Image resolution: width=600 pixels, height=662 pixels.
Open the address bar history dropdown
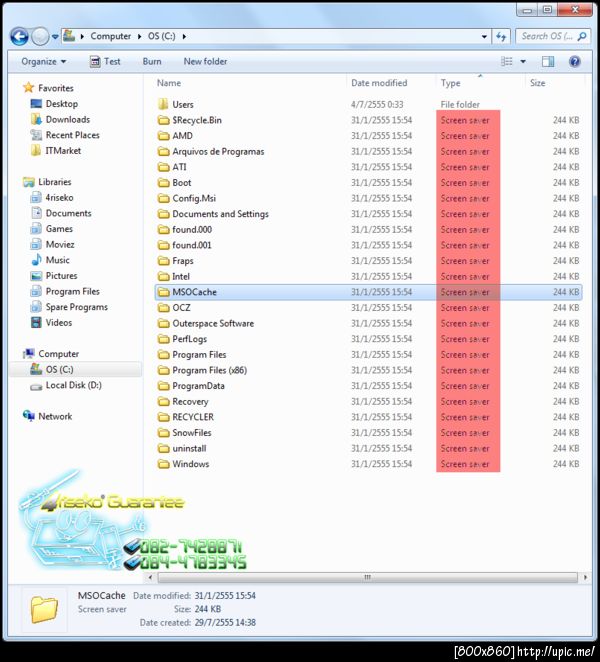(x=484, y=37)
